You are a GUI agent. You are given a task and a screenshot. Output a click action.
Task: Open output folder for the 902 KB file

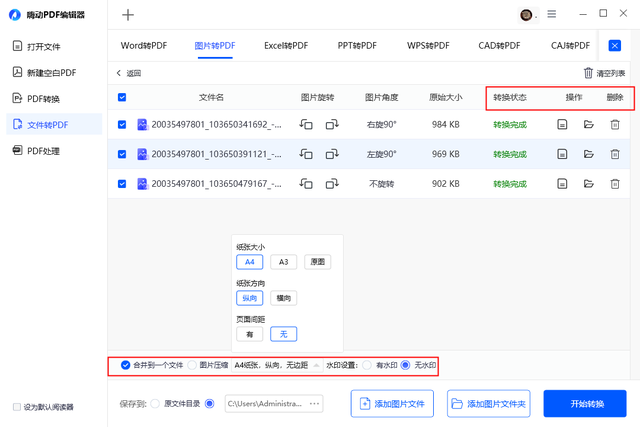point(588,184)
